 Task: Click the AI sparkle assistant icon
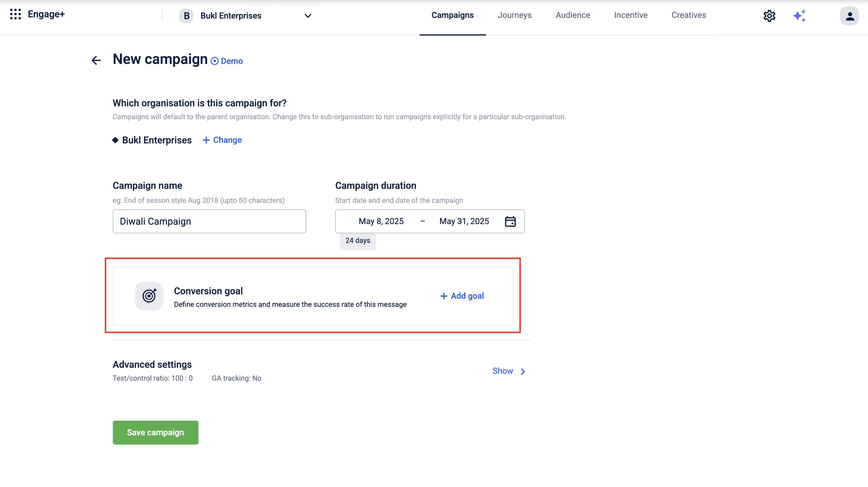point(799,16)
